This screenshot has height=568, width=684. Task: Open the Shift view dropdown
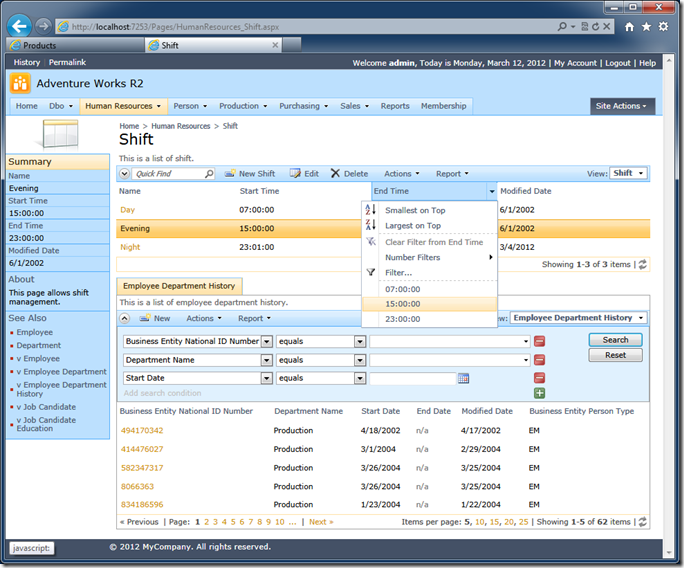tap(628, 173)
